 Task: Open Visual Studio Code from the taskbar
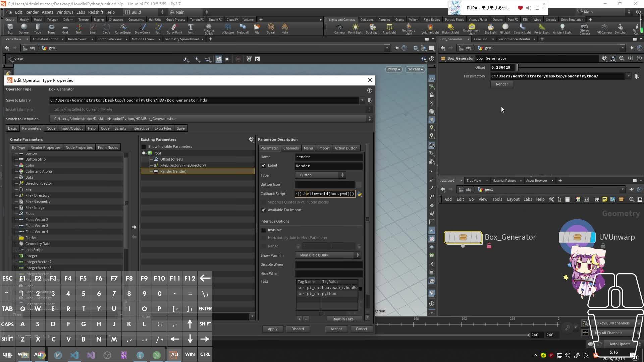(74, 355)
